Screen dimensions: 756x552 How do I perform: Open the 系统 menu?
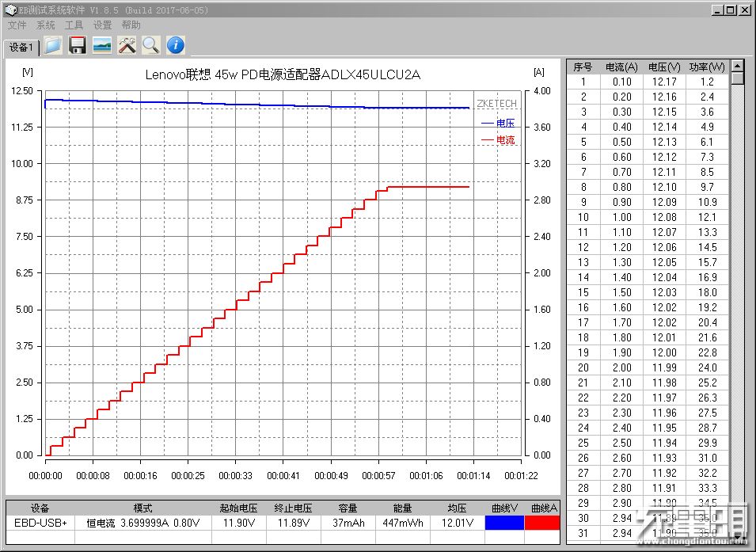[x=45, y=25]
